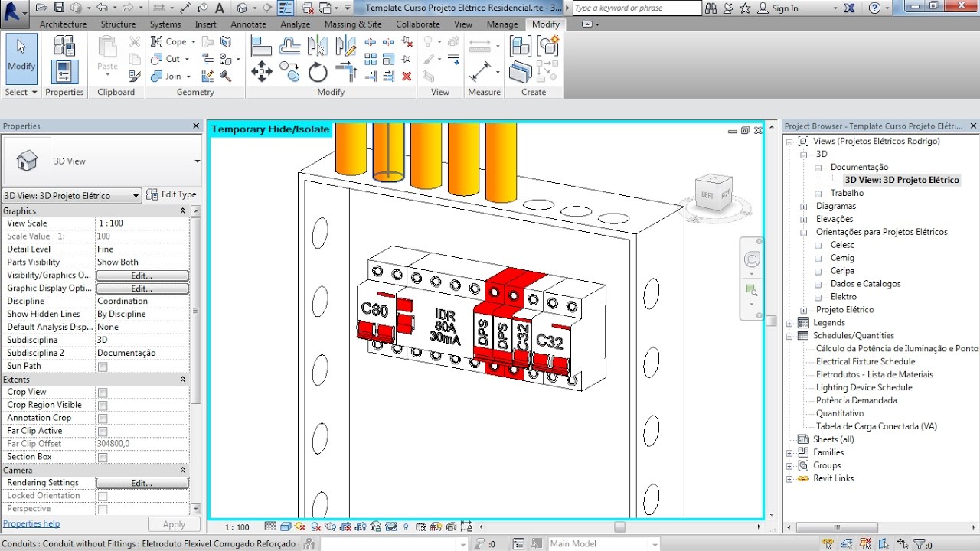Select the Move tool icon
The image size is (980, 551).
click(262, 73)
